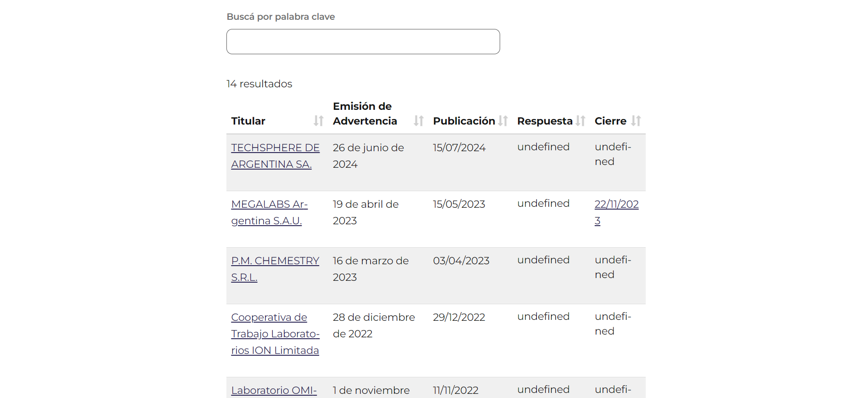This screenshot has width=868, height=398.
Task: Click sort arrows beside Emisión de Advertencia
Action: (418, 121)
